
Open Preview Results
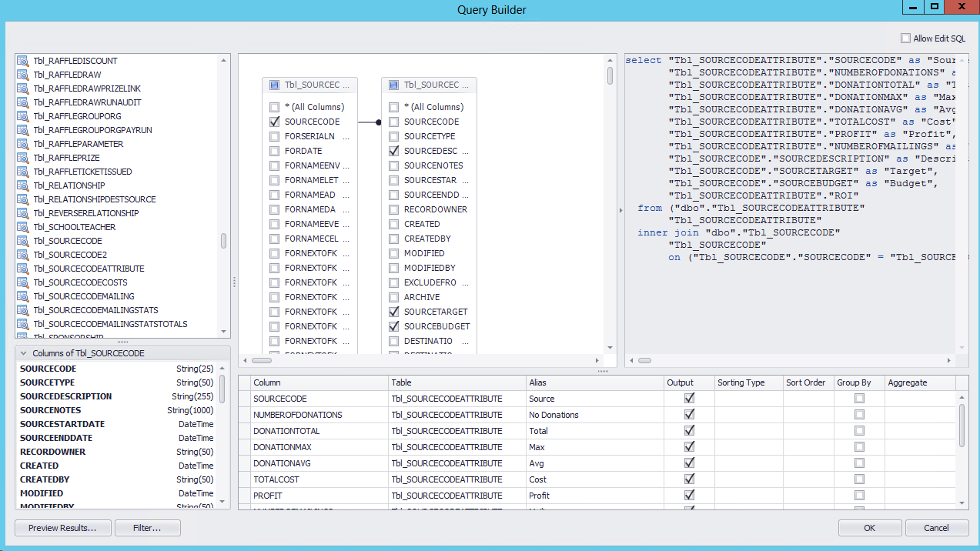[62, 528]
